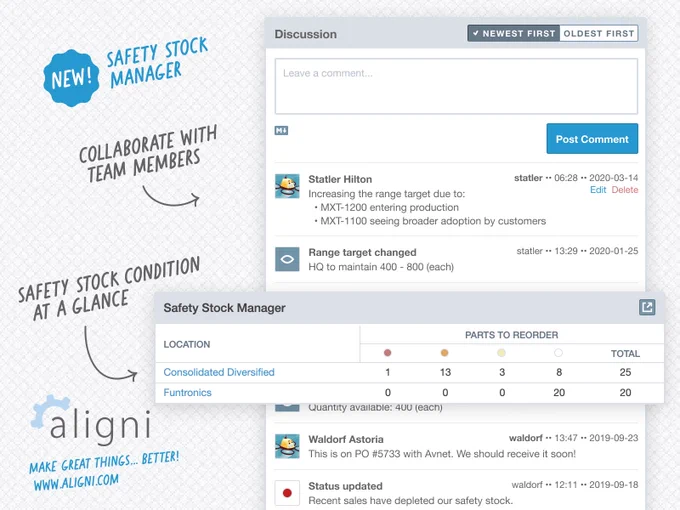Click the 2020-03-14 timestamp on Statler's comment
The height and width of the screenshot is (510, 680).
tap(613, 178)
